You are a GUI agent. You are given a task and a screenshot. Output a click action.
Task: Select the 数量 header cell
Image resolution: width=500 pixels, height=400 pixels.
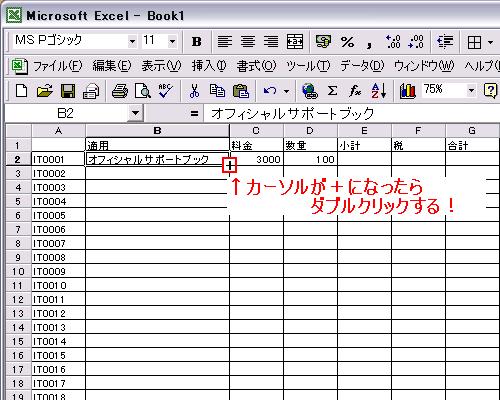tap(310, 145)
